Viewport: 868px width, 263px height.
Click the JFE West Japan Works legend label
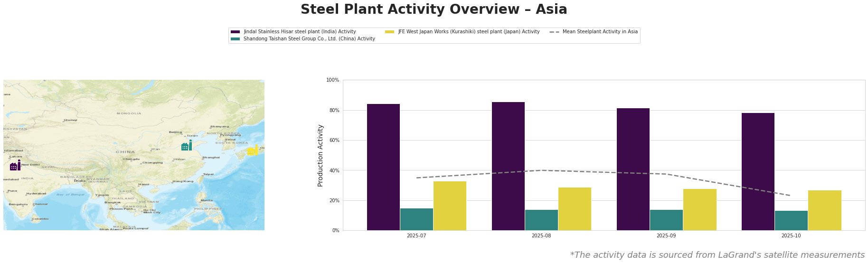click(x=469, y=32)
